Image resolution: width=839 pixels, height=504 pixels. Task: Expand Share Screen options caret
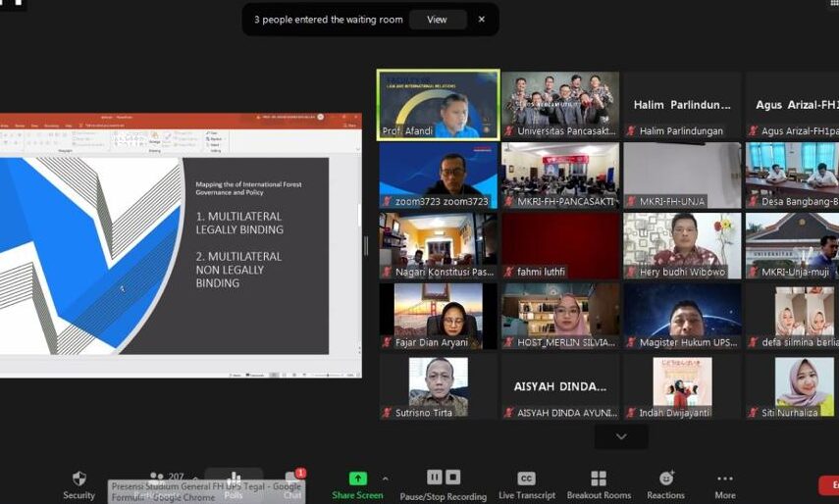pos(386,479)
